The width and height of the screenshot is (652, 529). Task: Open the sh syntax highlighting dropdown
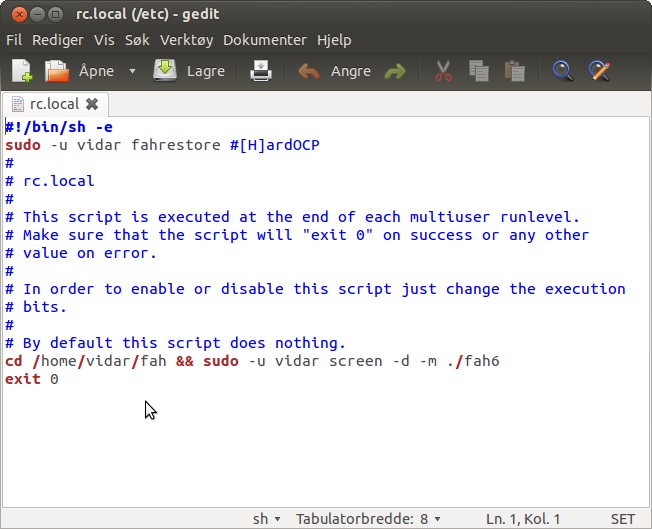267,519
